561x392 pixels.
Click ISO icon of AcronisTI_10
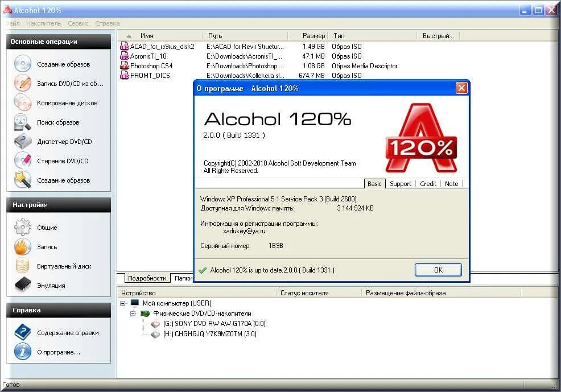(x=124, y=56)
